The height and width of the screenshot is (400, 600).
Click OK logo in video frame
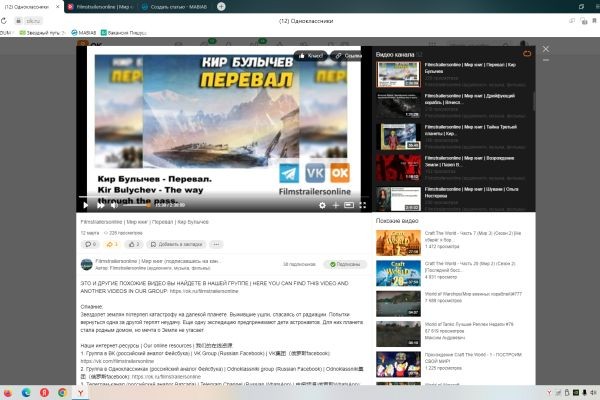tap(340, 173)
